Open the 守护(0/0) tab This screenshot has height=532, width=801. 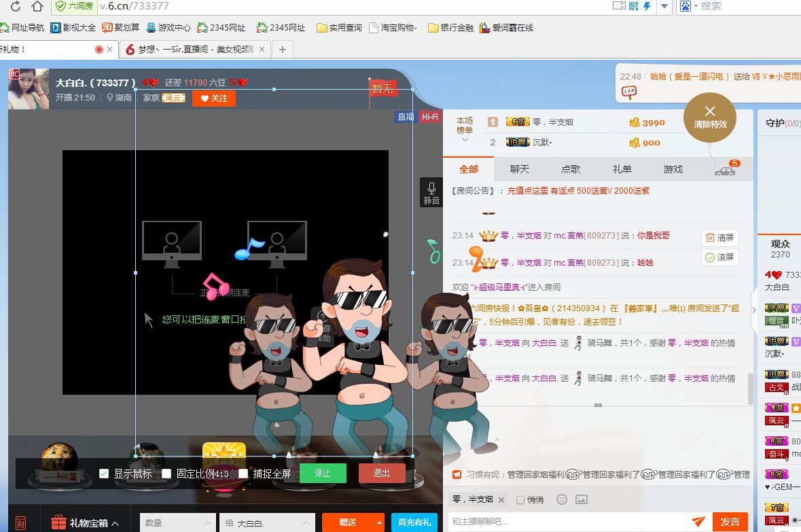click(x=783, y=123)
